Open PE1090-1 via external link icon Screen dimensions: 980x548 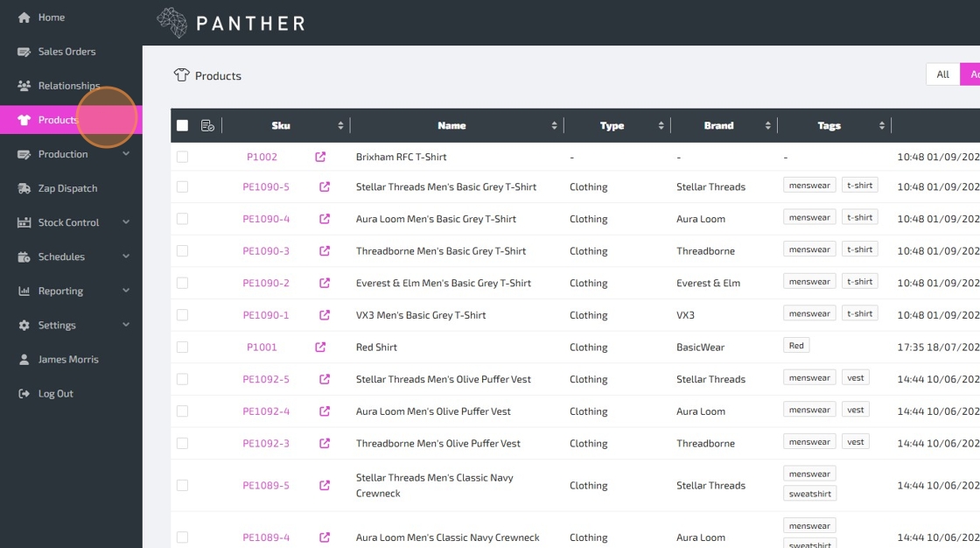[325, 315]
